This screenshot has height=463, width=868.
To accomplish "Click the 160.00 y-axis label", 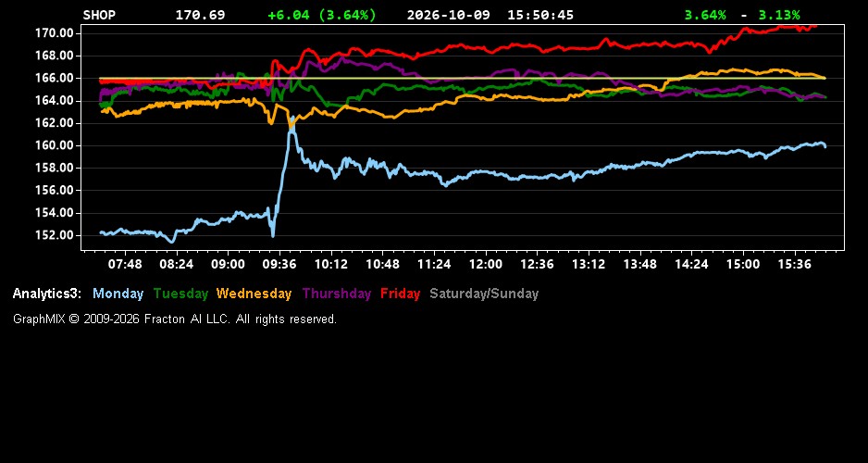I will (53, 145).
